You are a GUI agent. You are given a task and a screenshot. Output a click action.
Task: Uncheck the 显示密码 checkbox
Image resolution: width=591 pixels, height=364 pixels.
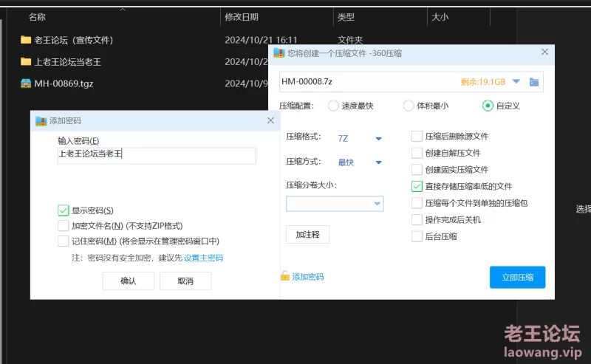coord(64,210)
